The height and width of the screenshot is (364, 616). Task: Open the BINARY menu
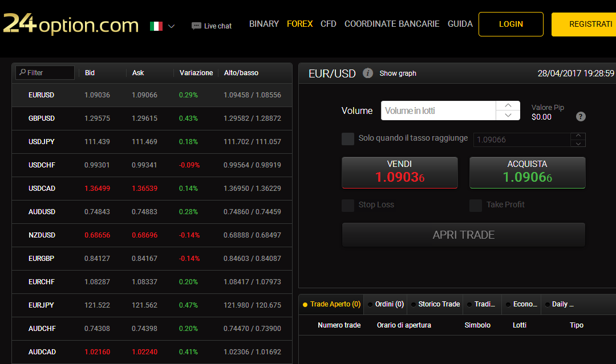click(264, 24)
